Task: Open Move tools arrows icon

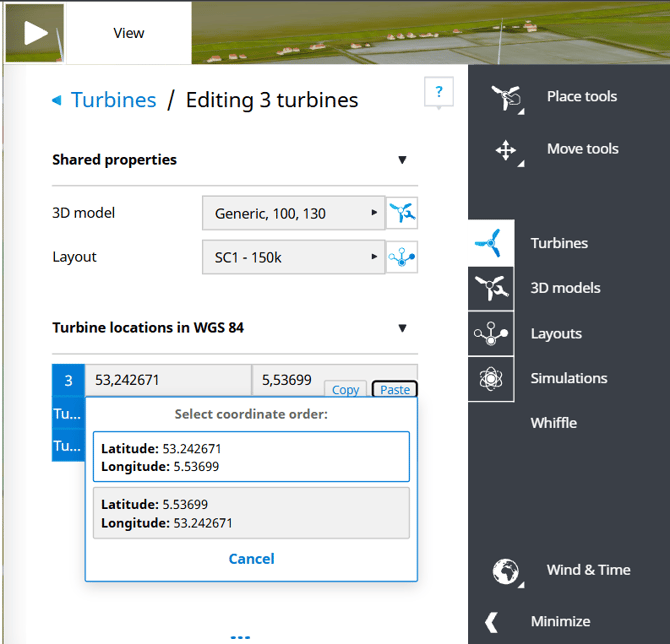Action: 506,150
